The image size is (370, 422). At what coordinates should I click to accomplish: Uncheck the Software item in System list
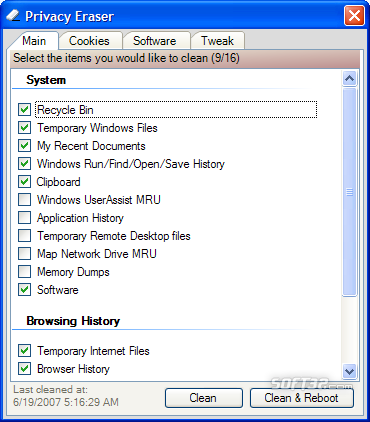point(24,290)
